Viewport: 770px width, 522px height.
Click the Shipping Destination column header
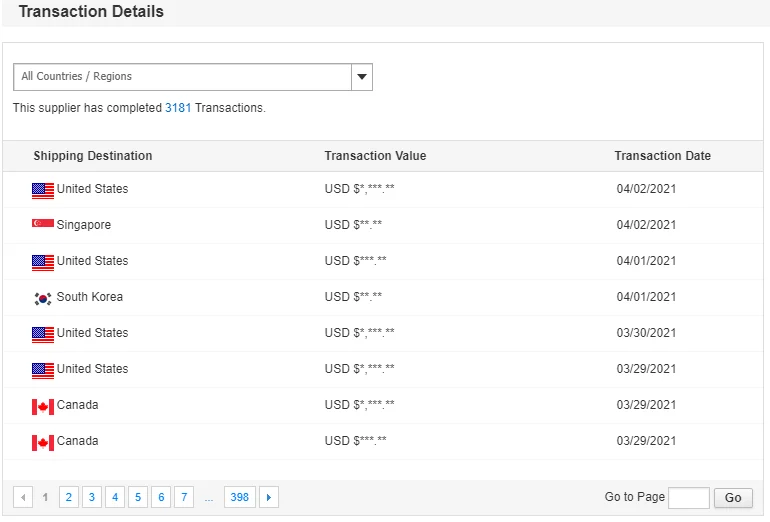(93, 156)
